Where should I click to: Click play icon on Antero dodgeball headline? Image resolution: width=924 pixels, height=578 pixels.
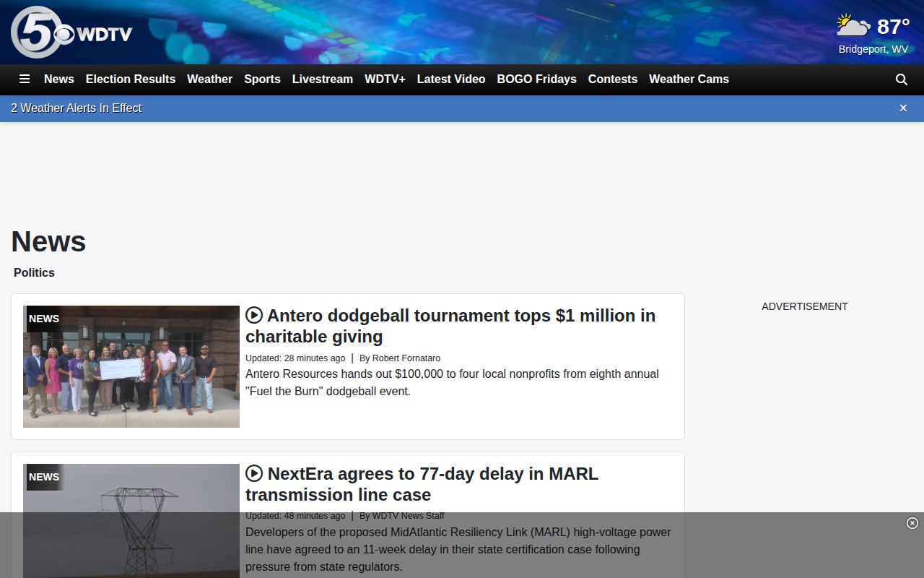tap(254, 315)
